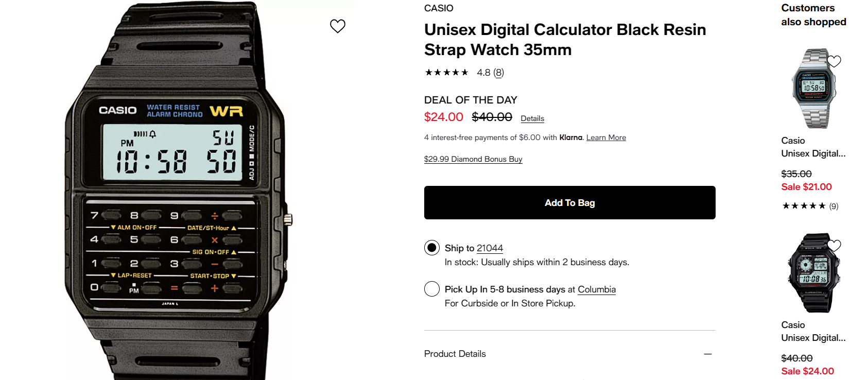The height and width of the screenshot is (380, 868).
Task: Open the 8 reviews count link
Action: click(498, 73)
